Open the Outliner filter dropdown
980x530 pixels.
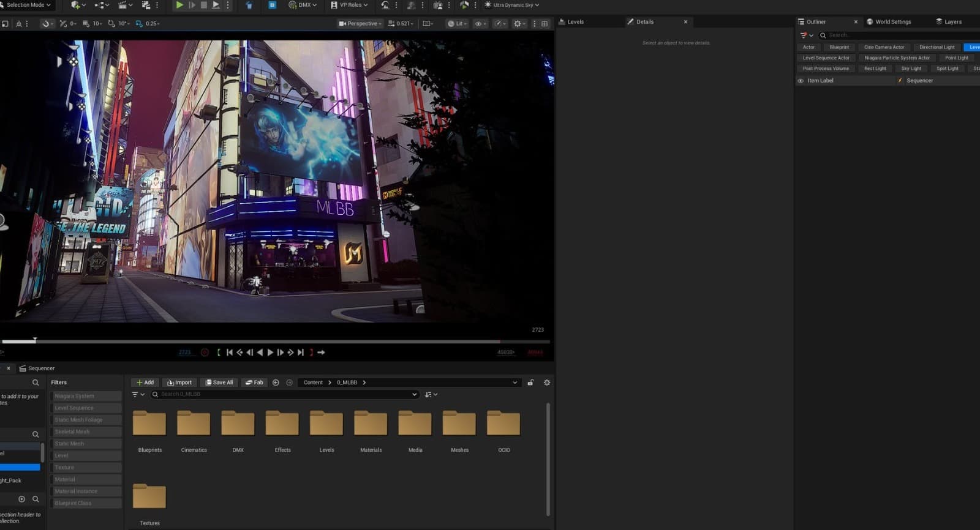pyautogui.click(x=807, y=35)
